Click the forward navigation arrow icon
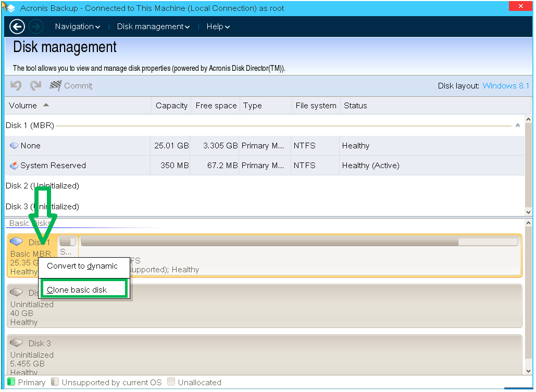 [x=35, y=27]
